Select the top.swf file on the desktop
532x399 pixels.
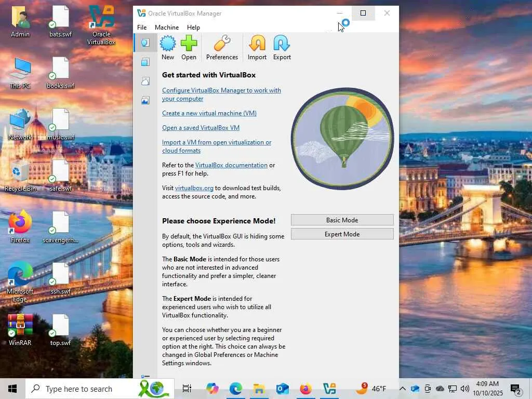point(60,330)
